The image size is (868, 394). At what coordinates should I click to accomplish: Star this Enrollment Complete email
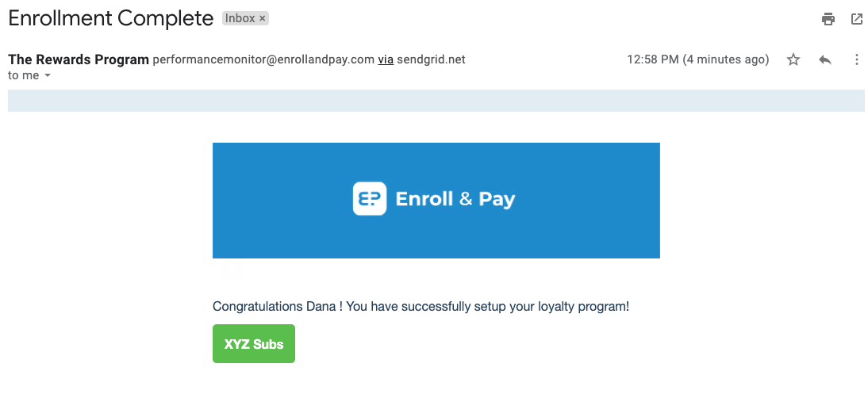pyautogui.click(x=793, y=59)
